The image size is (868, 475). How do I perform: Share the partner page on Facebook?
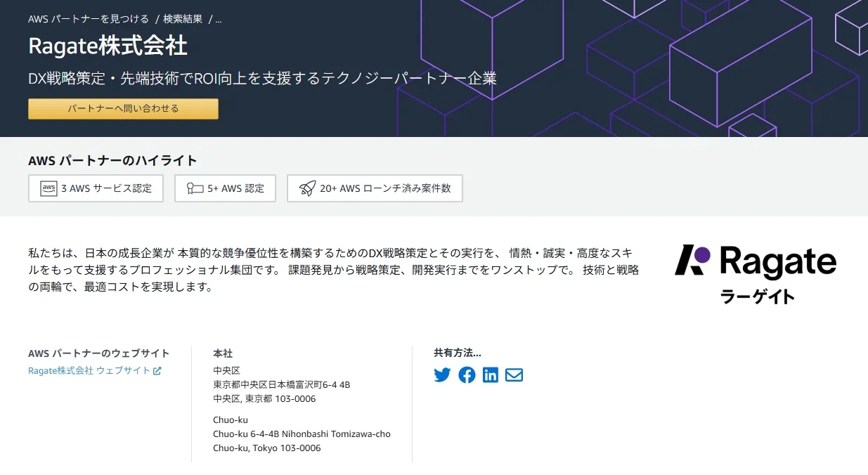tap(467, 375)
